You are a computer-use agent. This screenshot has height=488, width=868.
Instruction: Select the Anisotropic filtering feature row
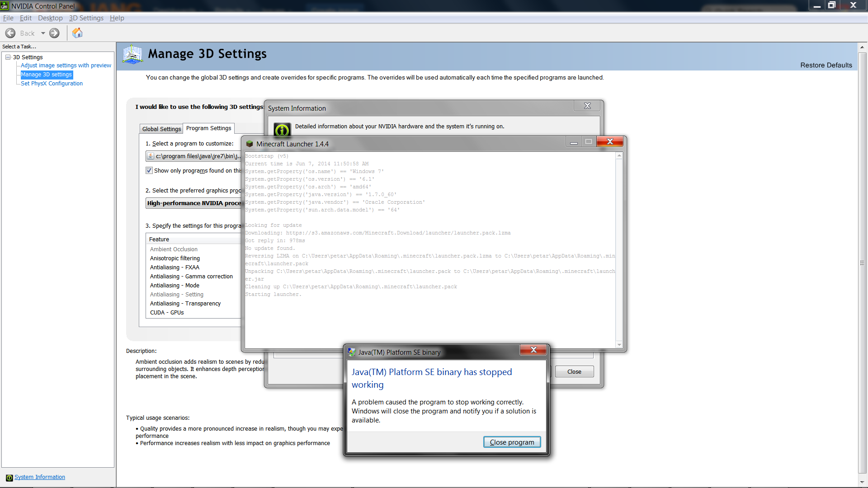point(175,258)
